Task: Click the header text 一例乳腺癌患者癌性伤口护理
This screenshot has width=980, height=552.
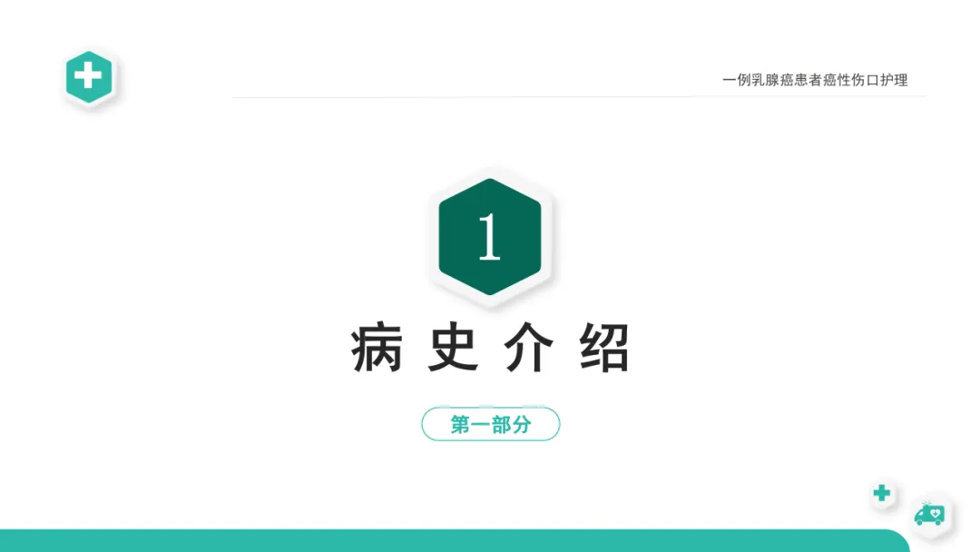Action: (x=815, y=80)
